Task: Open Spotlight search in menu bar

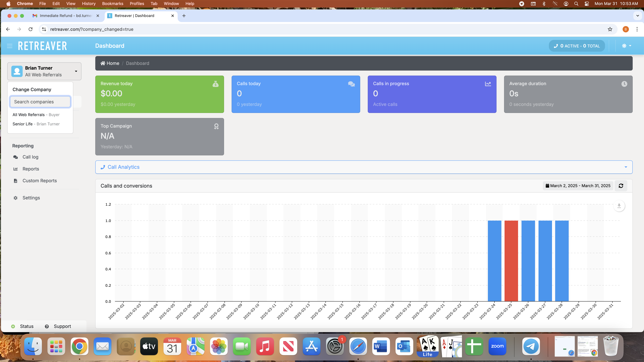Action: [x=576, y=3]
